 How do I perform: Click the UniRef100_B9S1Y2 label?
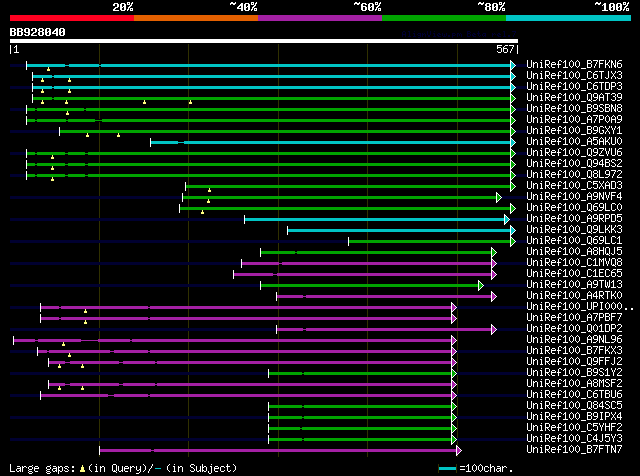pos(574,373)
